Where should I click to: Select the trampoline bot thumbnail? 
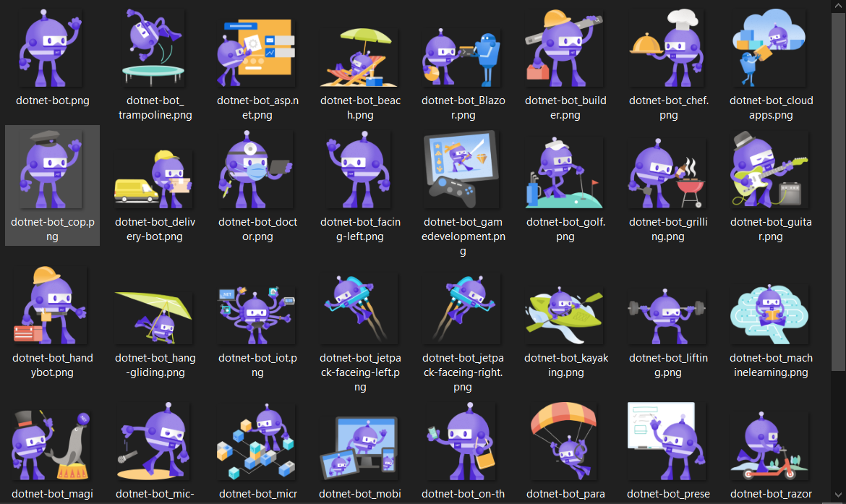pos(154,48)
